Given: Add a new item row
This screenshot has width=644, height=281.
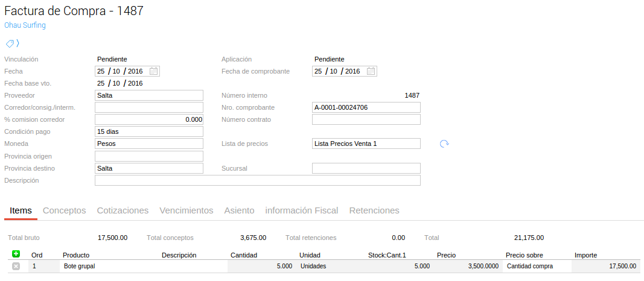Looking at the screenshot, I should point(16,254).
